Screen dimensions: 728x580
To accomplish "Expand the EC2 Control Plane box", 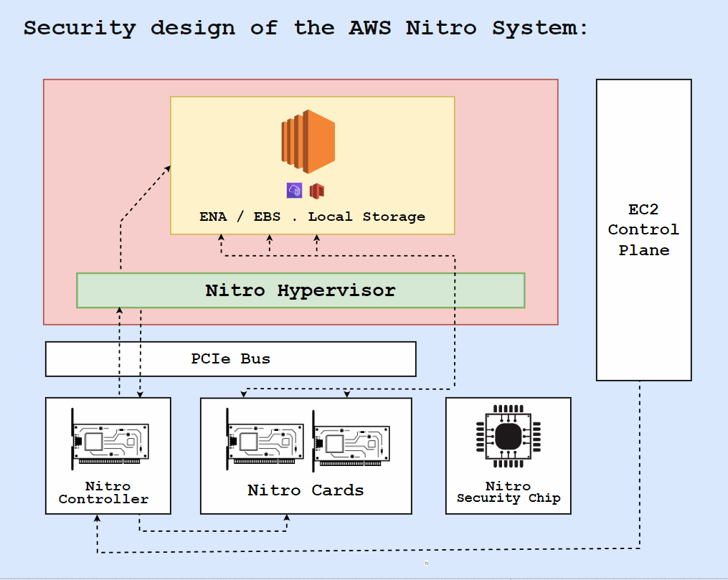I will tap(643, 229).
